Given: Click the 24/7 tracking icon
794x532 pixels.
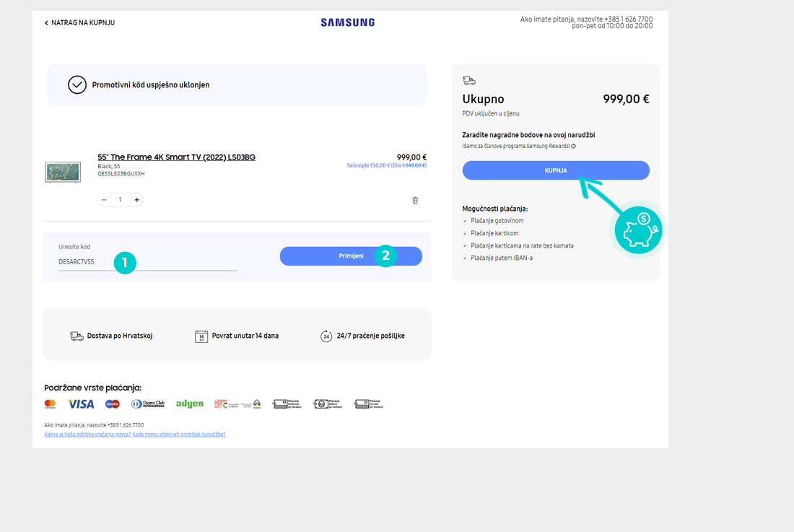Looking at the screenshot, I should pos(326,336).
